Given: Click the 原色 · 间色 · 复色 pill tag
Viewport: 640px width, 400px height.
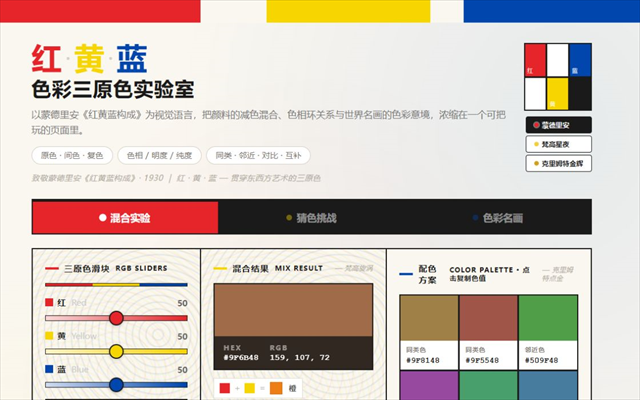Looking at the screenshot, I should pyautogui.click(x=72, y=156).
